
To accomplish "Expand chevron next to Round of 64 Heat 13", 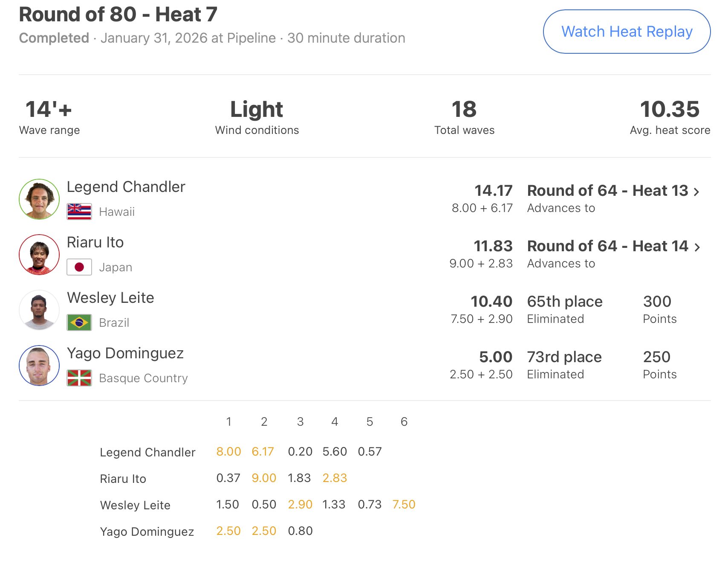I will coord(696,192).
